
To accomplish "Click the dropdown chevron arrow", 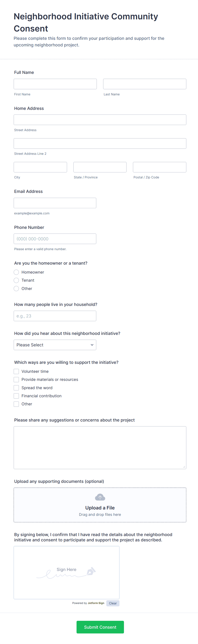I will [92, 345].
